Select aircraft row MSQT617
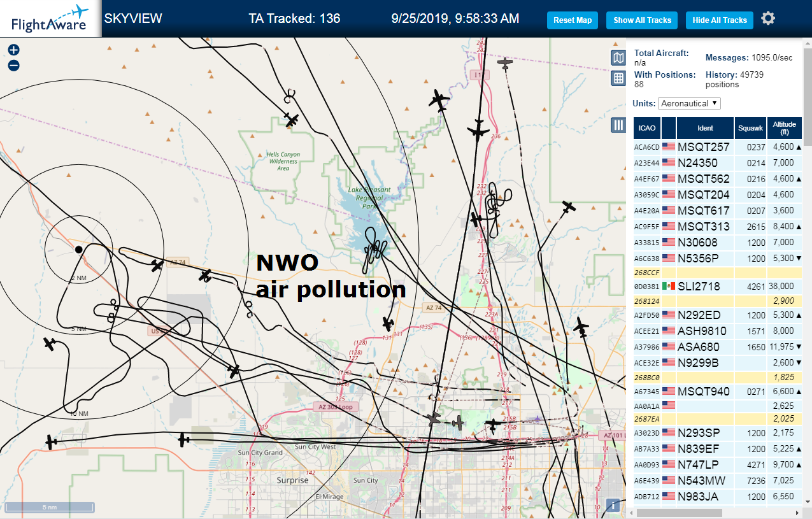 pos(718,211)
